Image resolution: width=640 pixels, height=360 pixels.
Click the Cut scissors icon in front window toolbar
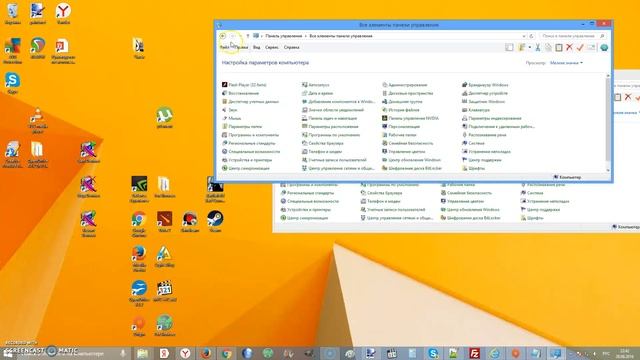pos(538,48)
